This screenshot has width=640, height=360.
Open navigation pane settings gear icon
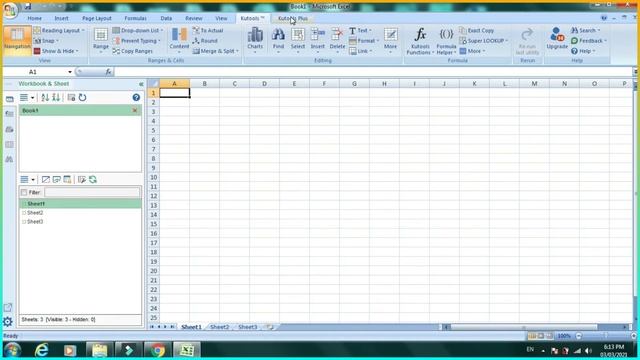[8, 322]
